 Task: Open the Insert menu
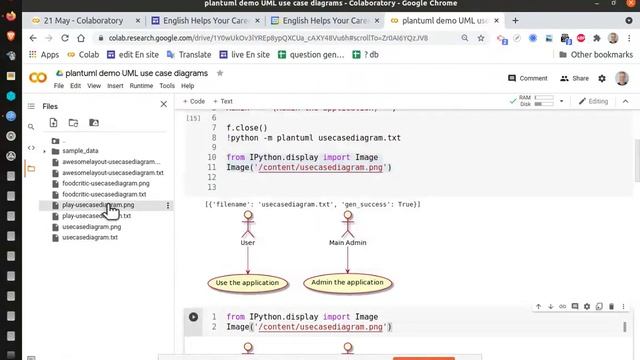(115, 86)
